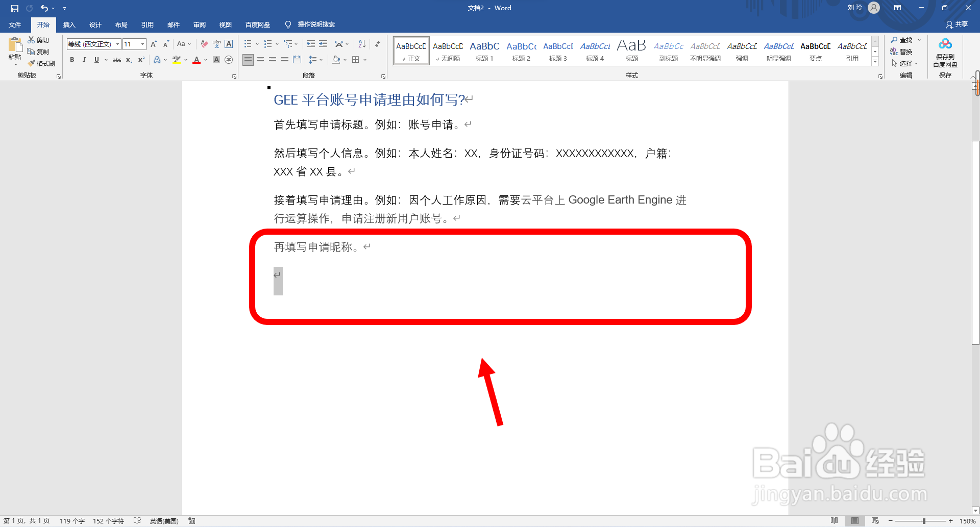Expand styles gallery more arrow
The image size is (980, 527).
click(875, 61)
